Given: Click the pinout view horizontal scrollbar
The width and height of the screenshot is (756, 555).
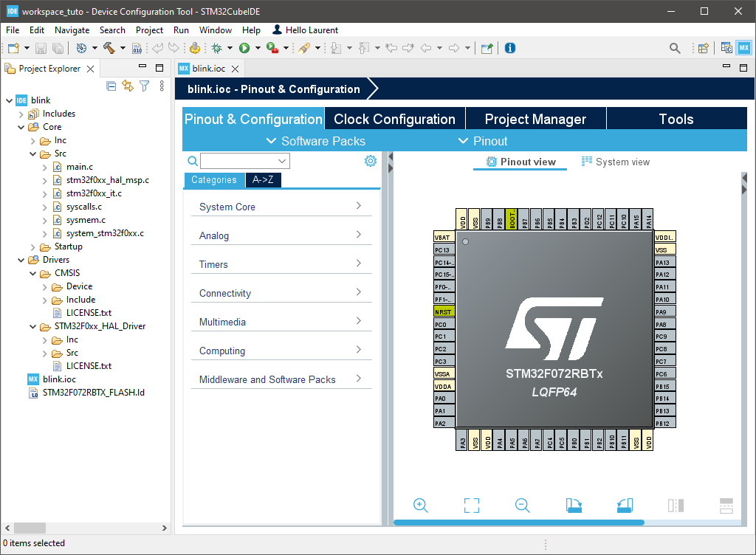Looking at the screenshot, I should tap(519, 523).
